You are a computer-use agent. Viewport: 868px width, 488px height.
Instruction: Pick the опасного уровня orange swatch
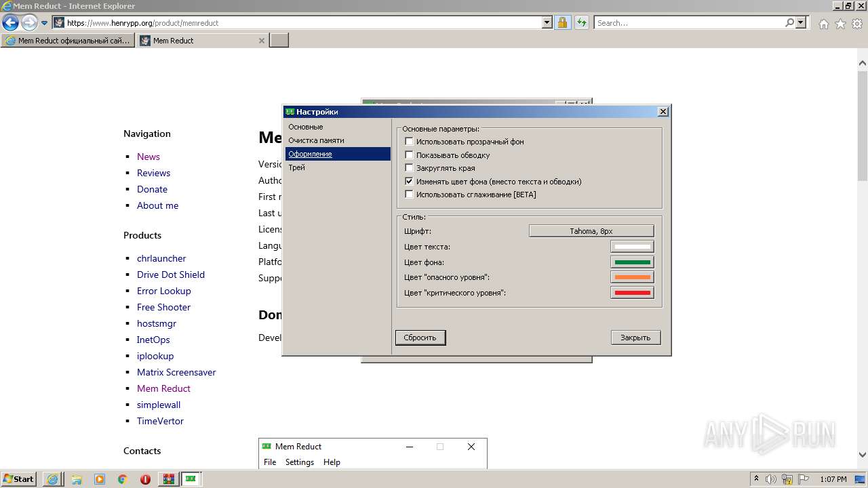pyautogui.click(x=632, y=277)
